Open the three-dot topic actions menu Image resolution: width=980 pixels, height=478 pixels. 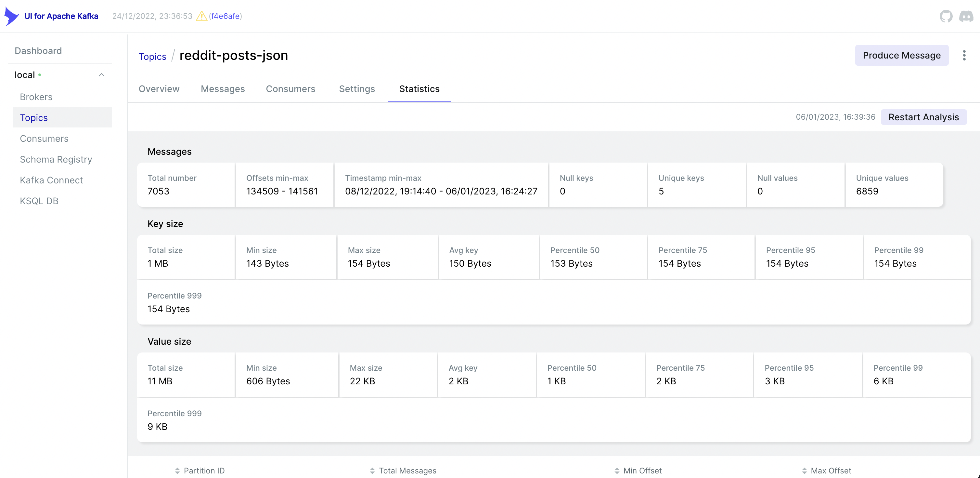point(964,55)
